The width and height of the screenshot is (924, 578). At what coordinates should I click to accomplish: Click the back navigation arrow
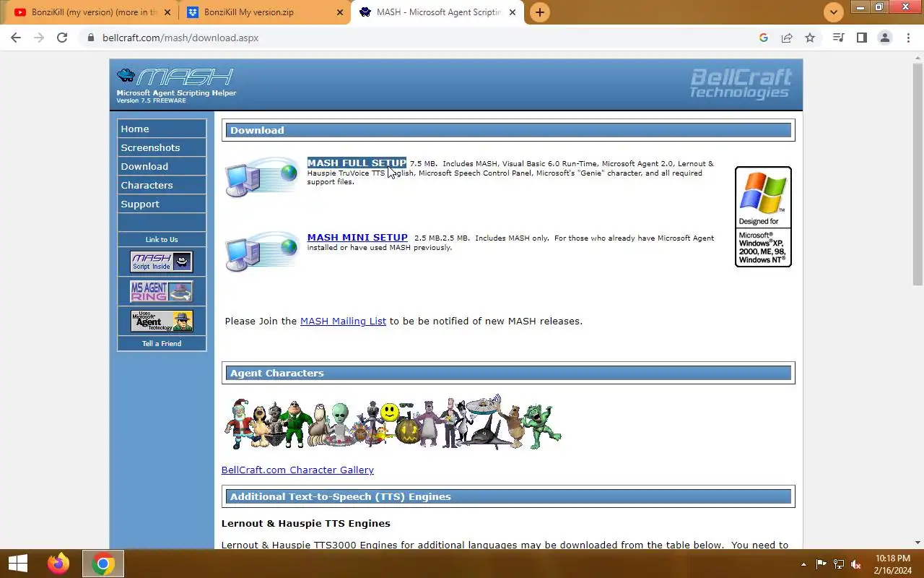pos(16,38)
